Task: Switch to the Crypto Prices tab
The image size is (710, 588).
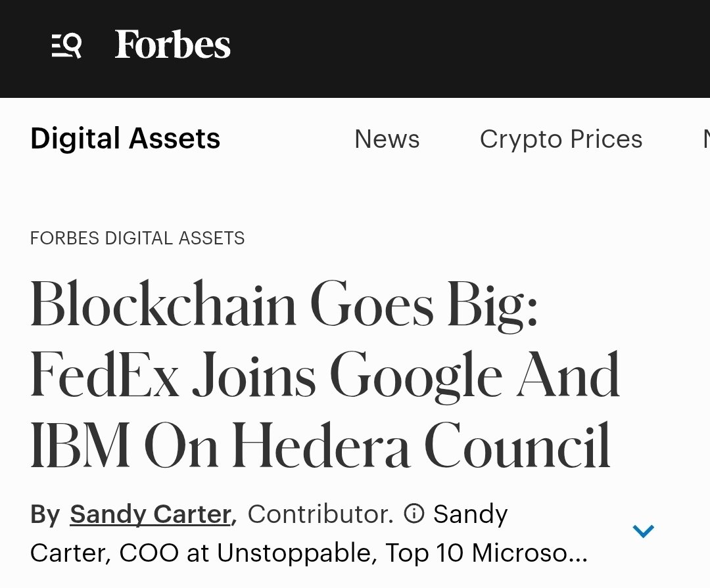Action: click(x=561, y=139)
